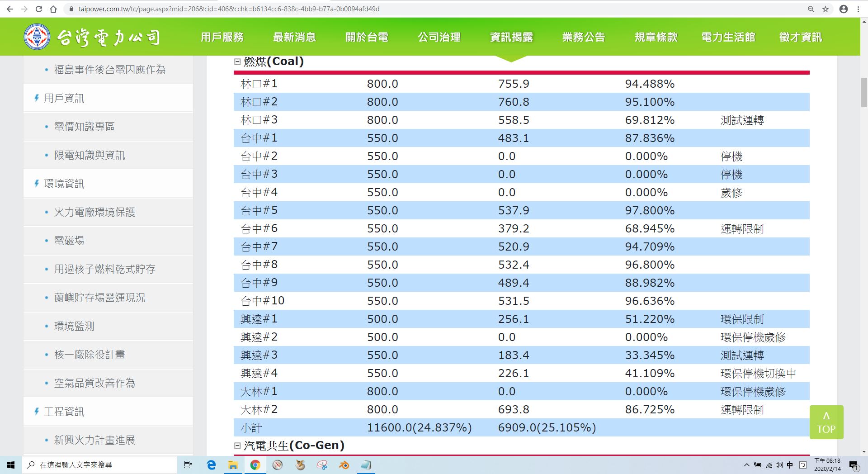Click the TOP back-to-top button
Viewport: 868px width, 474px height.
pos(826,422)
